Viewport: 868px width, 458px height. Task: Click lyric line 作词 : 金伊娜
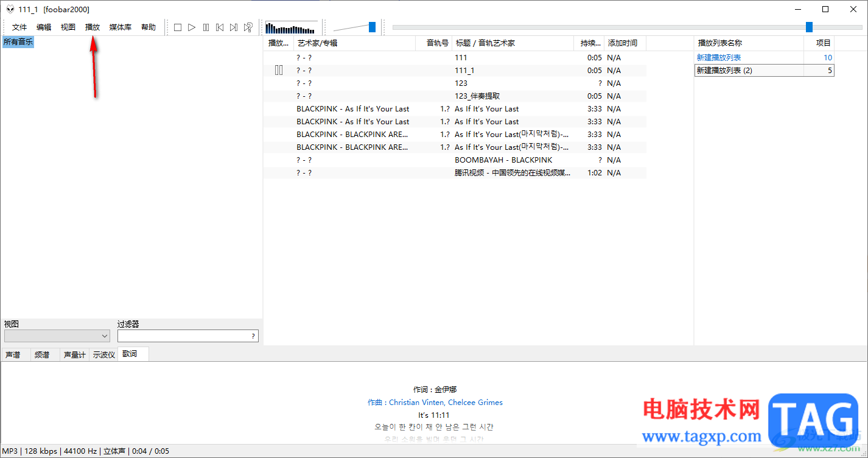[435, 389]
